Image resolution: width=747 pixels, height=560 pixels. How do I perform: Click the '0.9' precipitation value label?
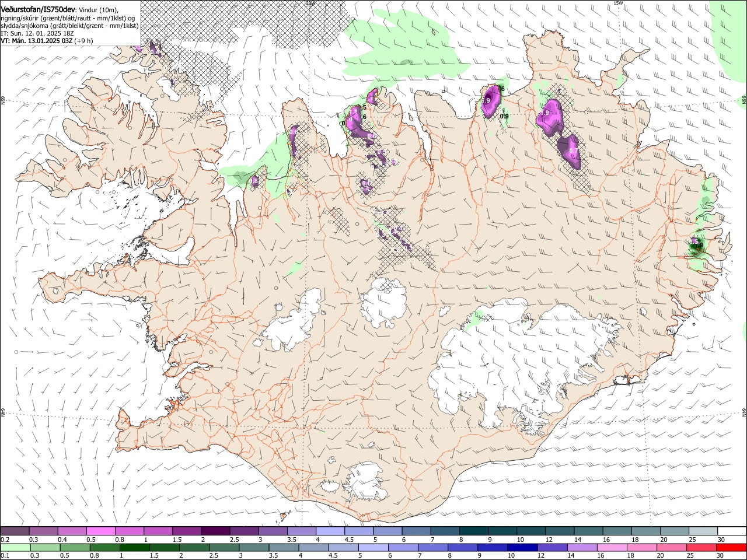coord(505,117)
